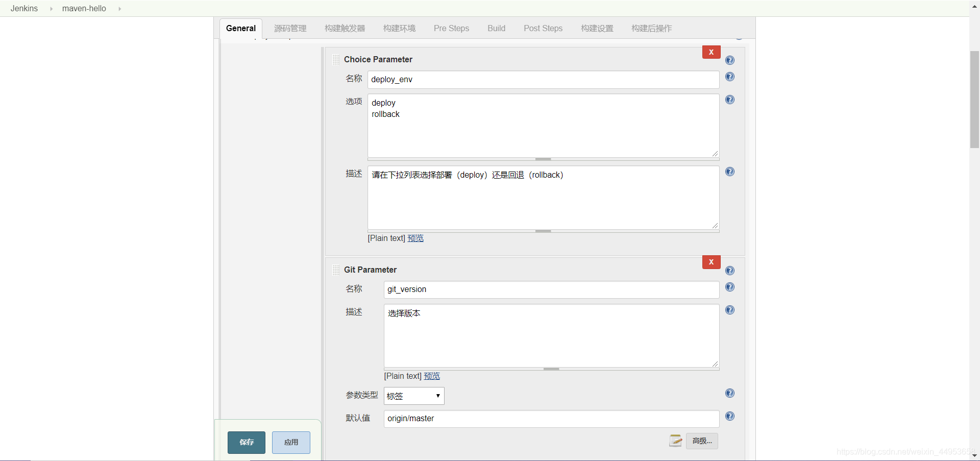Grab the choices textarea resize bar
980x461 pixels.
(543, 159)
